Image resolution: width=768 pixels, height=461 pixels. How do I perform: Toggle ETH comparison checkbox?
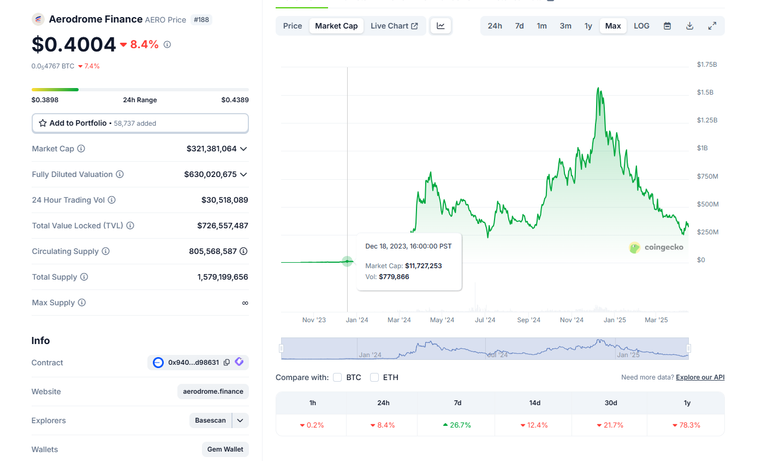(375, 377)
